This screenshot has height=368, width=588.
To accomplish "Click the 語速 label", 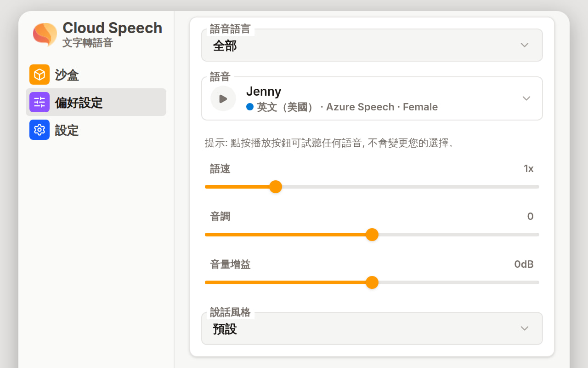I will pos(220,169).
